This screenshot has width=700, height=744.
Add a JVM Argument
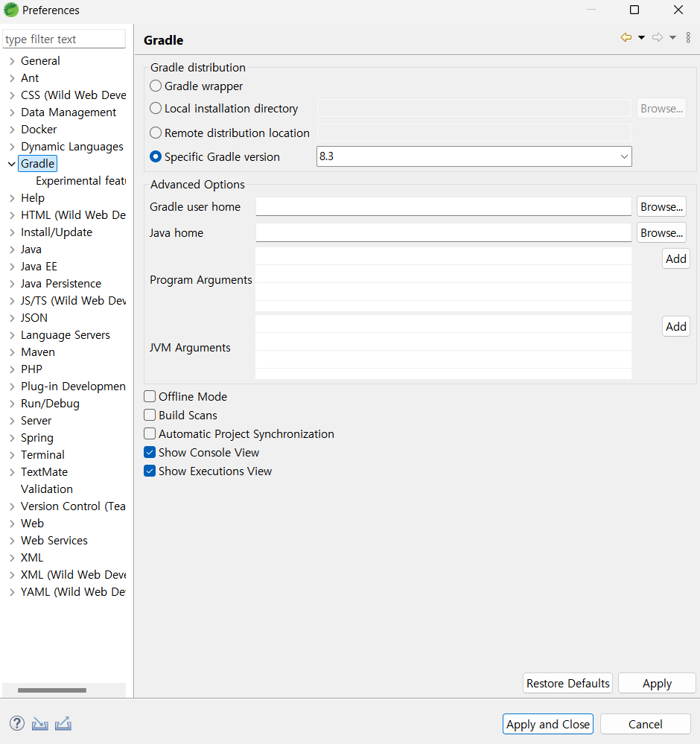pos(675,326)
